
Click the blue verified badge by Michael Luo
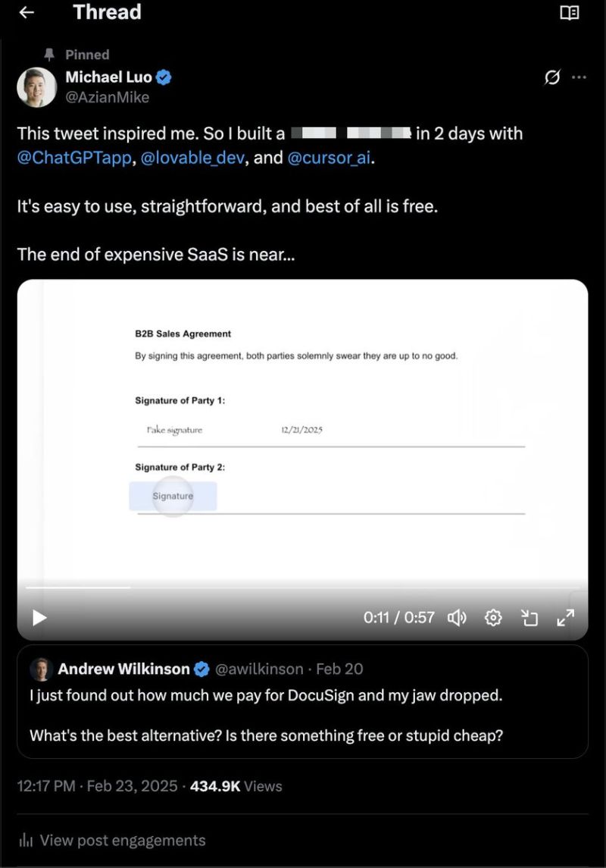tap(164, 77)
